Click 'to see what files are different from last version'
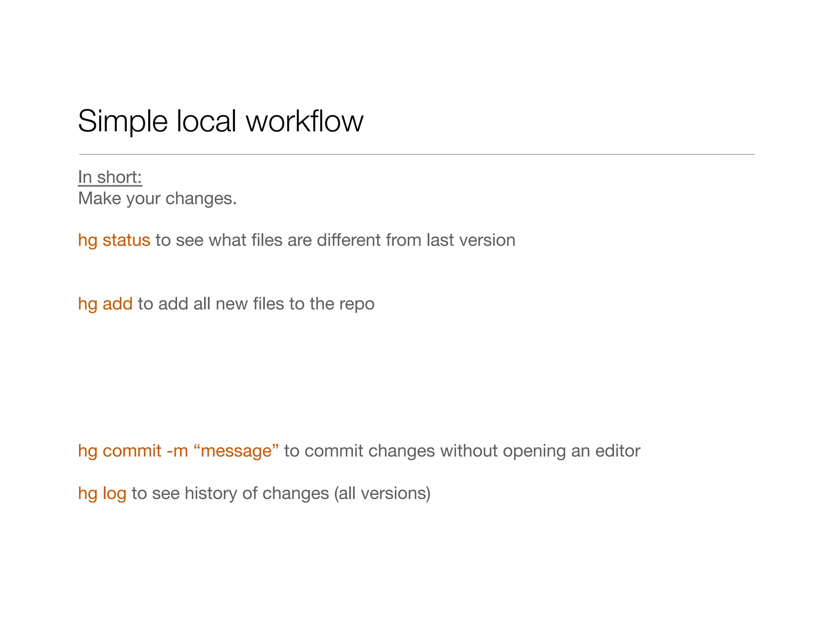The height and width of the screenshot is (644, 834). [x=335, y=240]
